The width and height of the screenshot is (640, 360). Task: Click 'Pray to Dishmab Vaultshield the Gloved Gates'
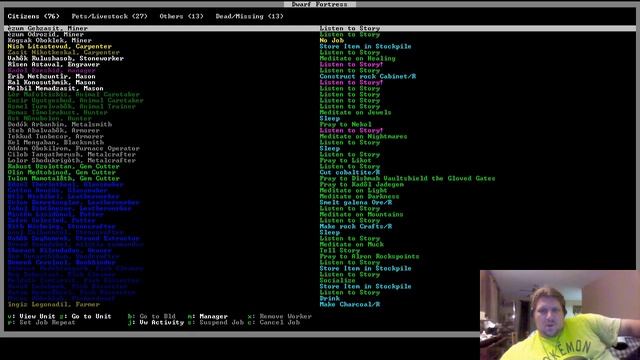click(407, 178)
